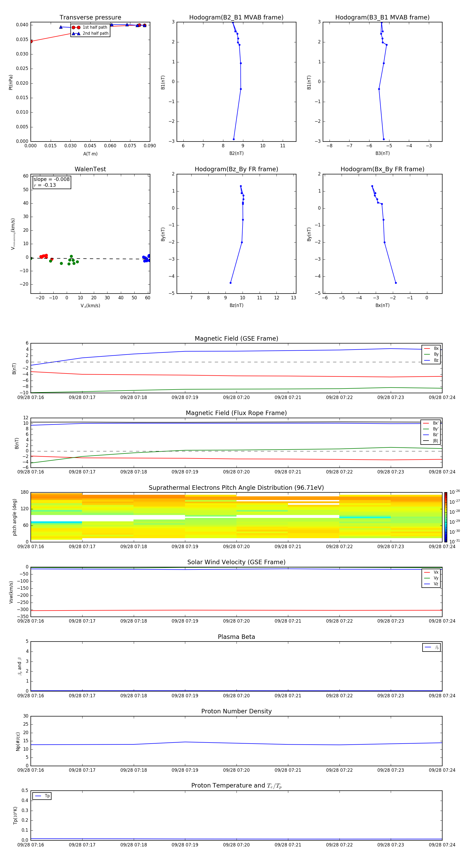The image size is (473, 868).
Task: Click the red marker on transverse pressure y-axis
Action: (x=31, y=42)
